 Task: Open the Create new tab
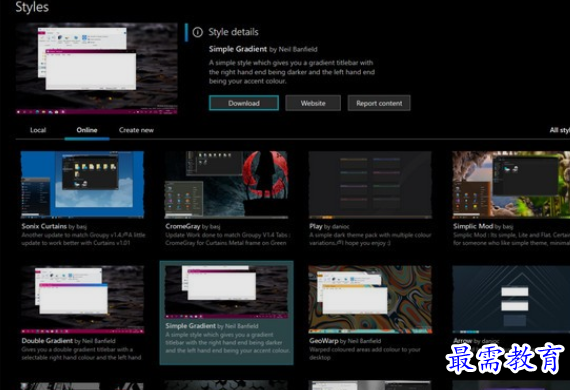click(136, 130)
